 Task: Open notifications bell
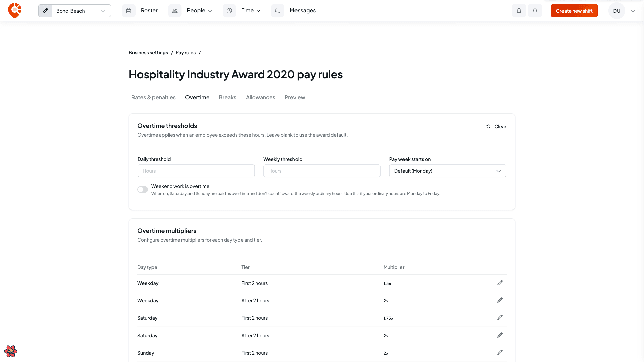tap(535, 11)
